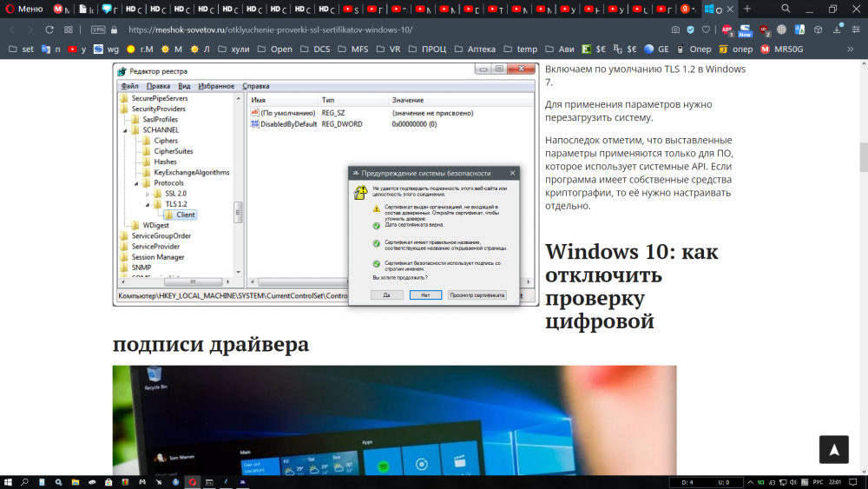Click the Просмотр сертификата button
This screenshot has height=489, width=868.
(477, 295)
